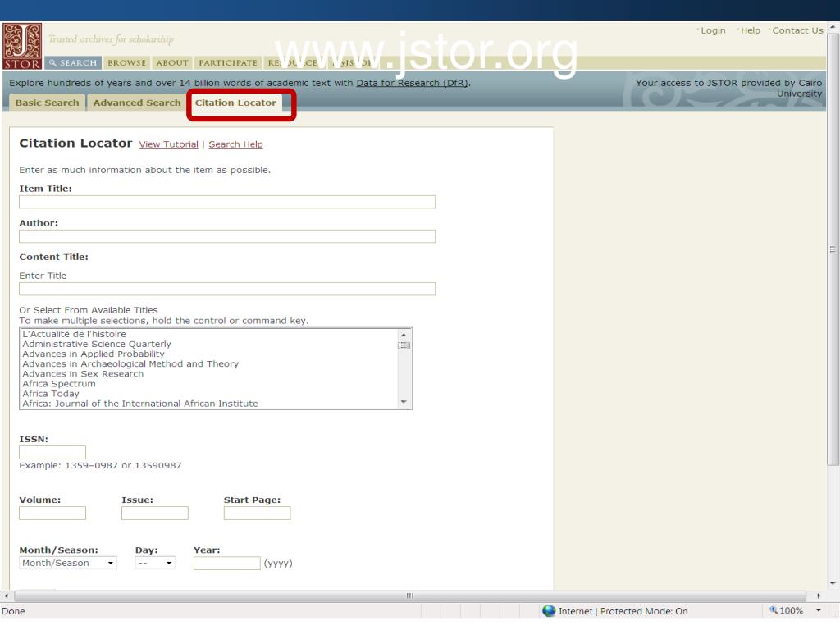This screenshot has width=840, height=630.
Task: Open the Contact Us link
Action: click(x=797, y=30)
